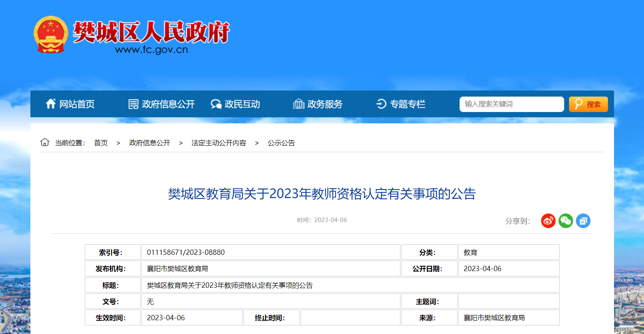This screenshot has height=334, width=644.
Task: Click the building icon beside 政务服务
Action: pyautogui.click(x=299, y=104)
